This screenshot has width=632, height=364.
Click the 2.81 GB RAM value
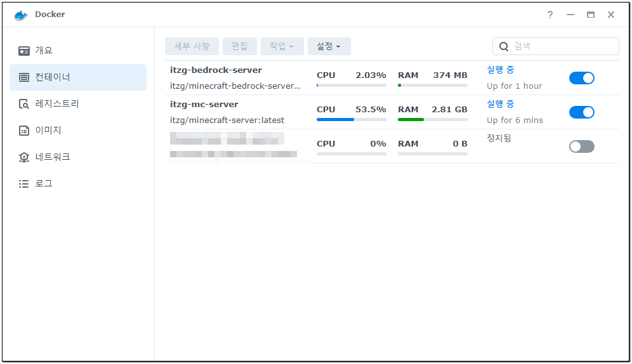pos(449,110)
